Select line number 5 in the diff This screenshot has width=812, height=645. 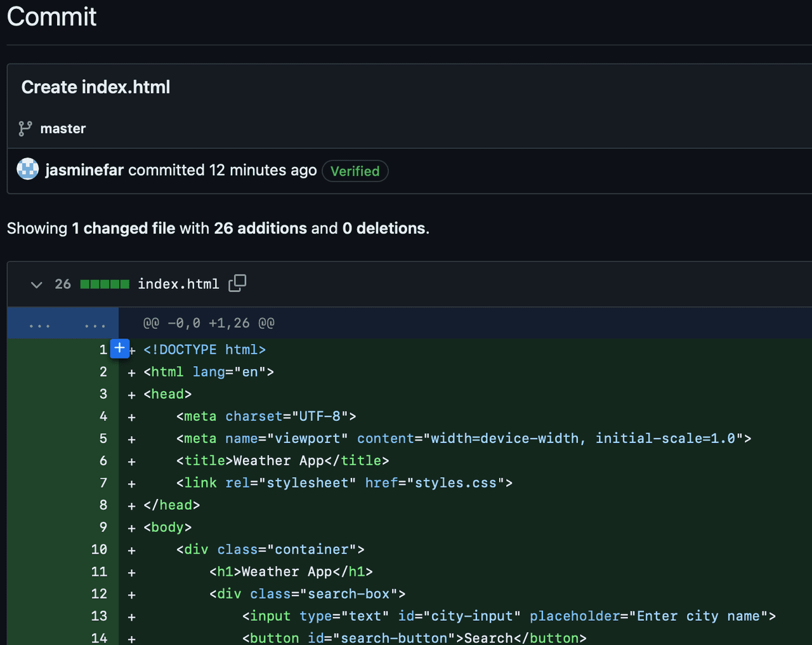click(103, 439)
